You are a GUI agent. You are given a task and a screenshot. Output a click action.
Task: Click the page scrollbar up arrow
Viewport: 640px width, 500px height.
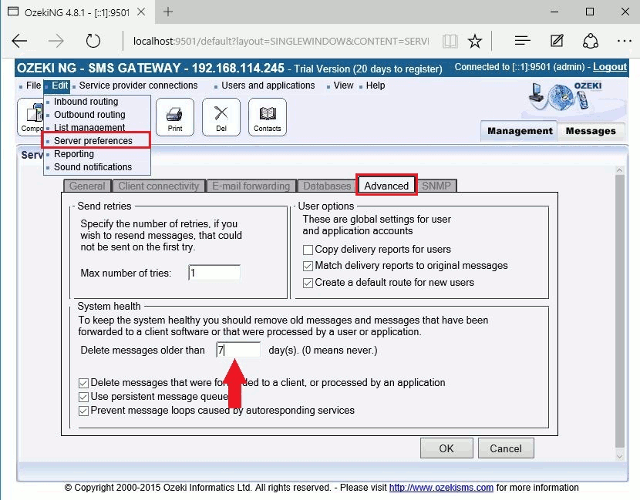click(620, 170)
